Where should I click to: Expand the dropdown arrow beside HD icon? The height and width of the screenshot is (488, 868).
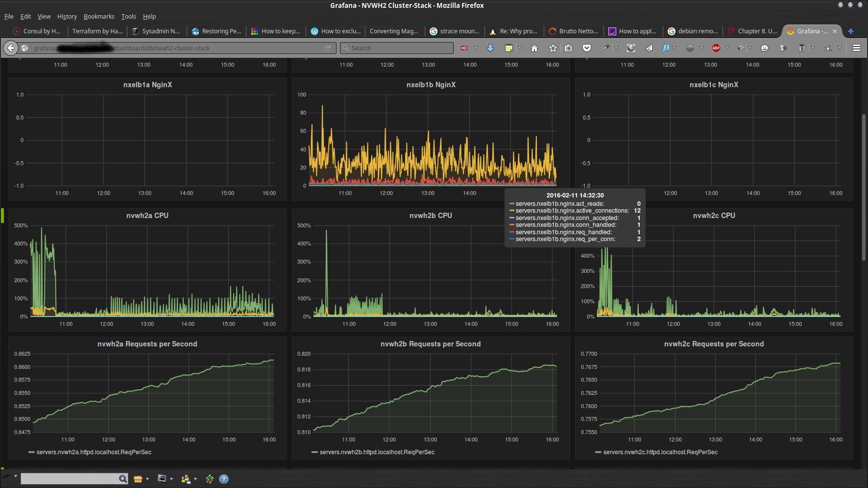tap(476, 48)
